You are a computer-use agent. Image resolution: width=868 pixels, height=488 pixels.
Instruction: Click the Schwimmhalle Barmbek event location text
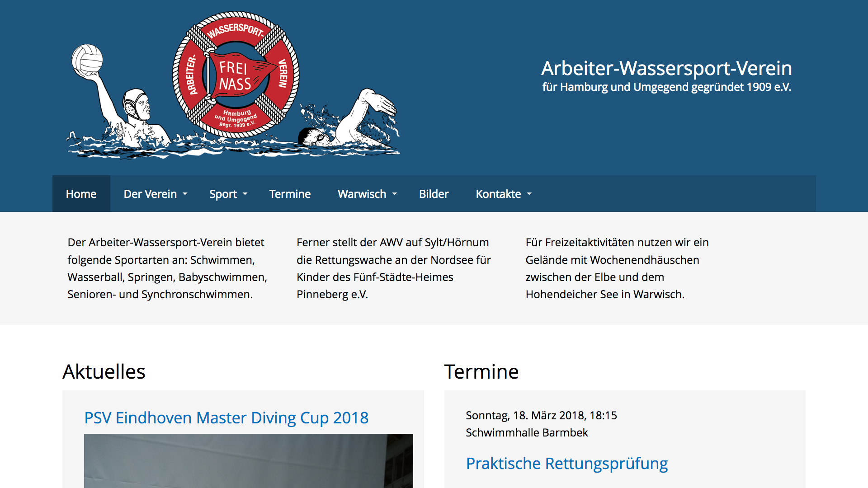coord(527,432)
